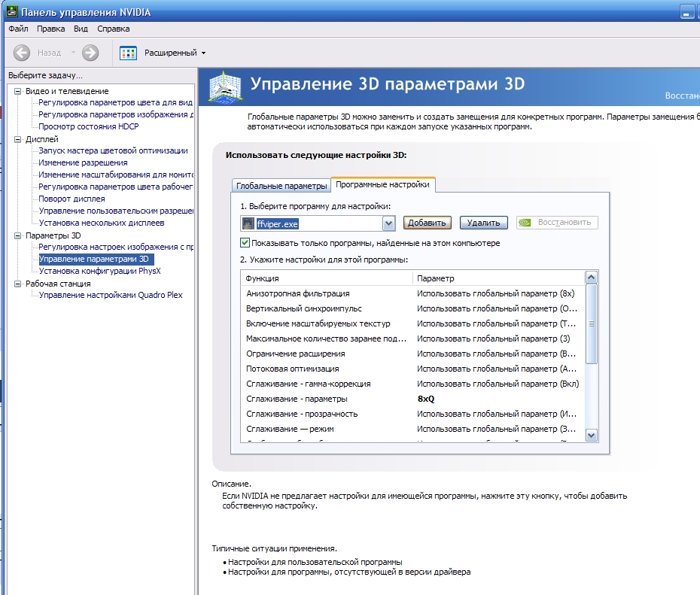Collapse the Дисплей tree node
This screenshot has width=700, height=595.
[x=18, y=139]
